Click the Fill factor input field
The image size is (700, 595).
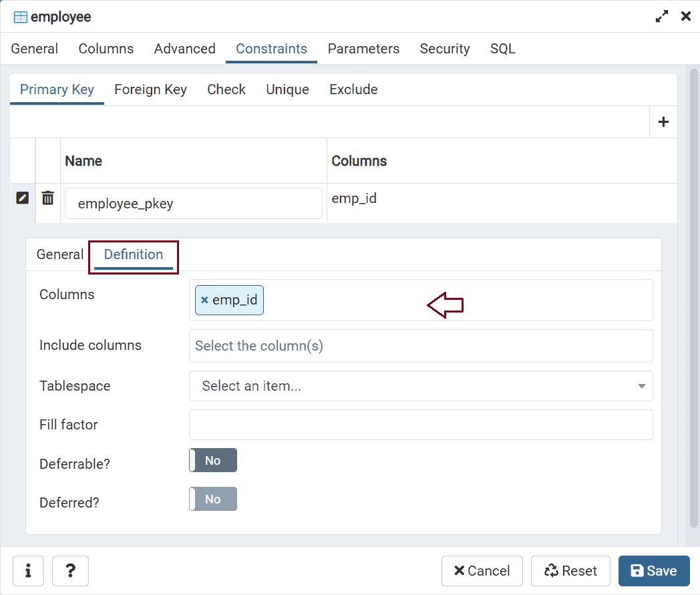pos(421,425)
